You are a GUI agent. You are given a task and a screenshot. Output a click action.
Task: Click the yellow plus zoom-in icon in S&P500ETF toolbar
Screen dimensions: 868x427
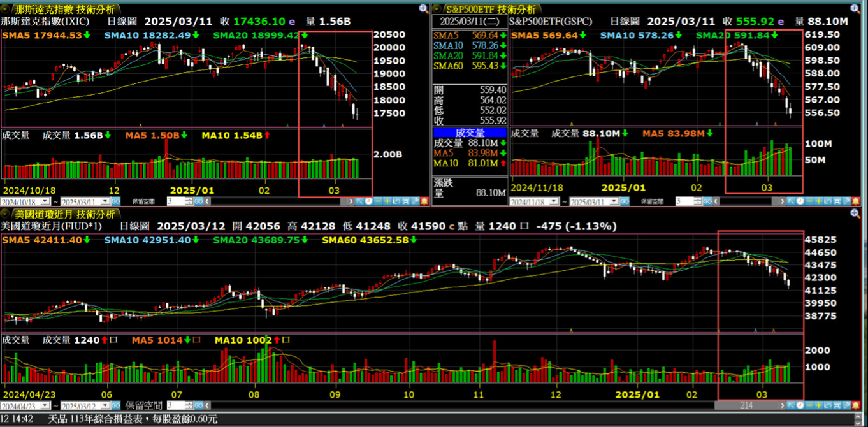(818, 201)
